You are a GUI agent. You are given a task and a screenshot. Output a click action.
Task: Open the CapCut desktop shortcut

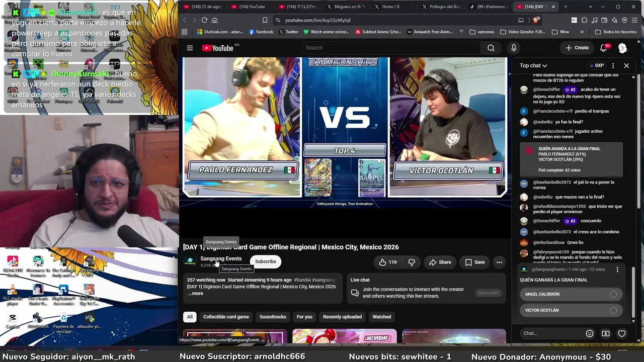pyautogui.click(x=13, y=321)
